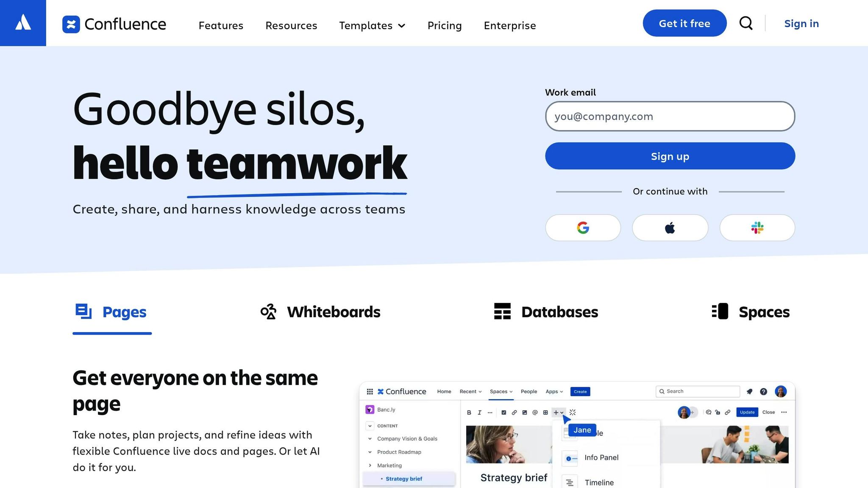The width and height of the screenshot is (868, 488).
Task: Open Enterprise navigation link
Action: (510, 25)
